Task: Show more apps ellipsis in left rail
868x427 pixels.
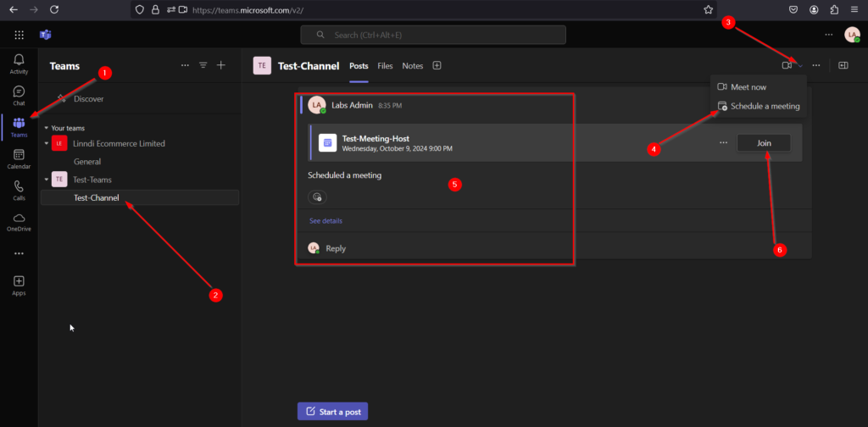Action: pos(19,253)
